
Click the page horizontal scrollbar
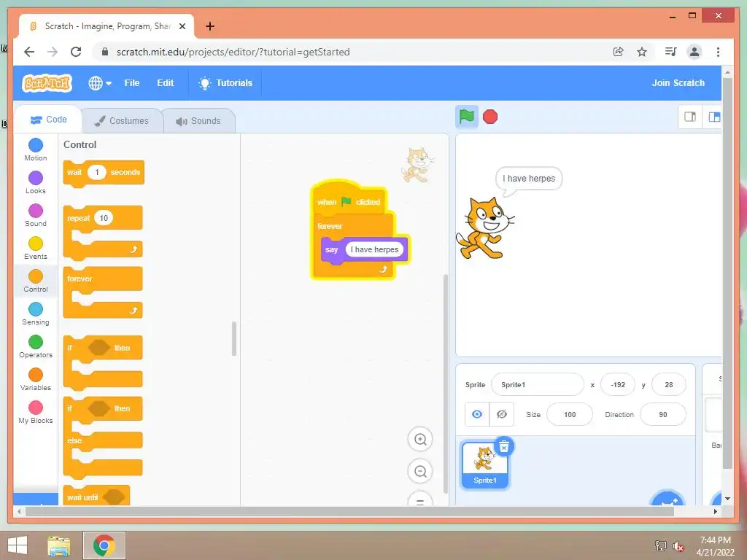click(349, 511)
